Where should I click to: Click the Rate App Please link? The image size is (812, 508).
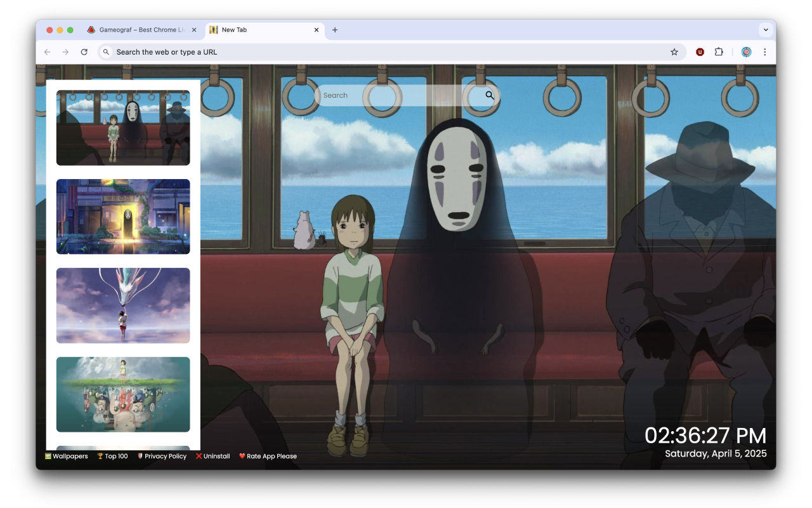pos(268,456)
